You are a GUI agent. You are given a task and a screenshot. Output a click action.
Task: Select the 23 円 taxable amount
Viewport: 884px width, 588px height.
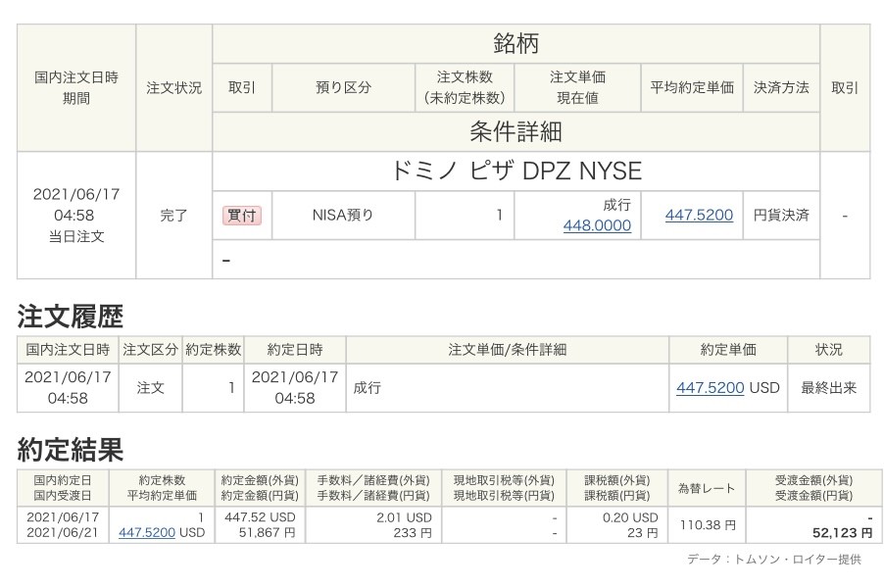click(x=643, y=532)
